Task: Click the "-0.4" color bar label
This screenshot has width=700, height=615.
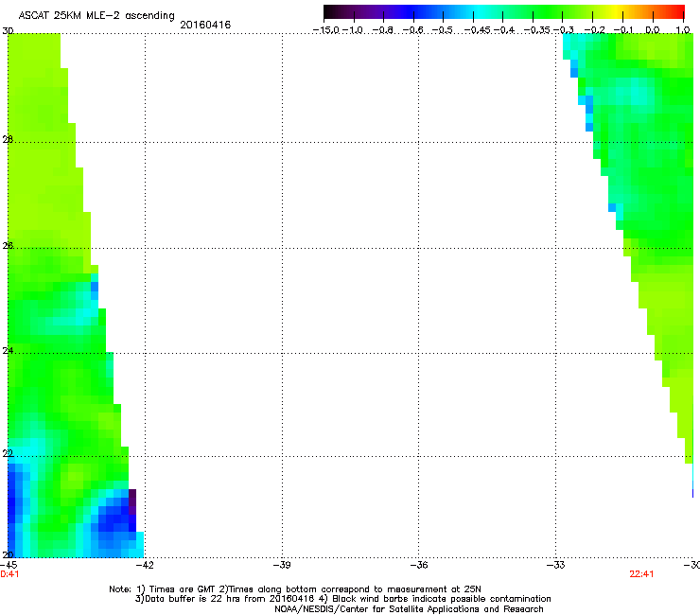Action: pyautogui.click(x=504, y=30)
